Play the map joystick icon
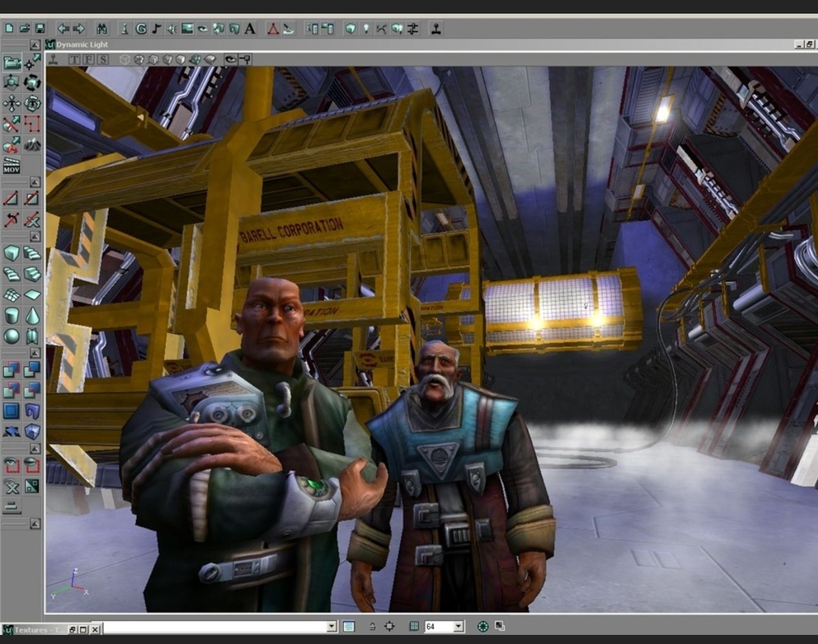This screenshot has height=644, width=818. (x=436, y=28)
